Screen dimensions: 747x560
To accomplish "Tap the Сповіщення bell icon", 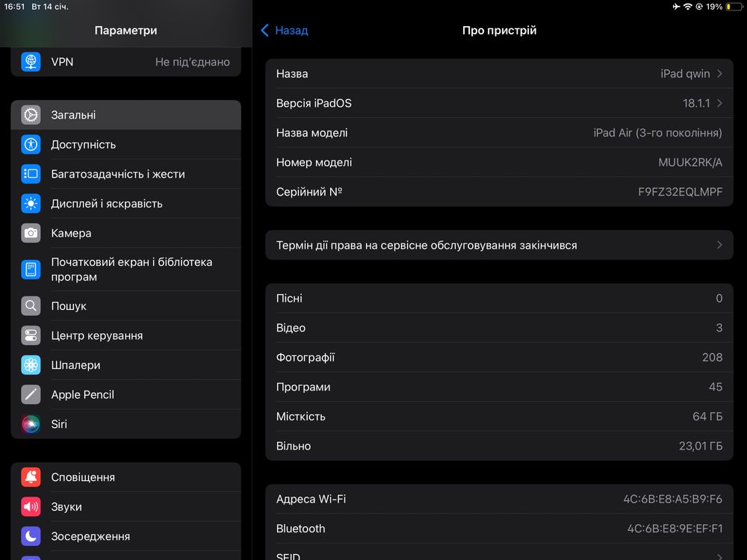I will (31, 477).
